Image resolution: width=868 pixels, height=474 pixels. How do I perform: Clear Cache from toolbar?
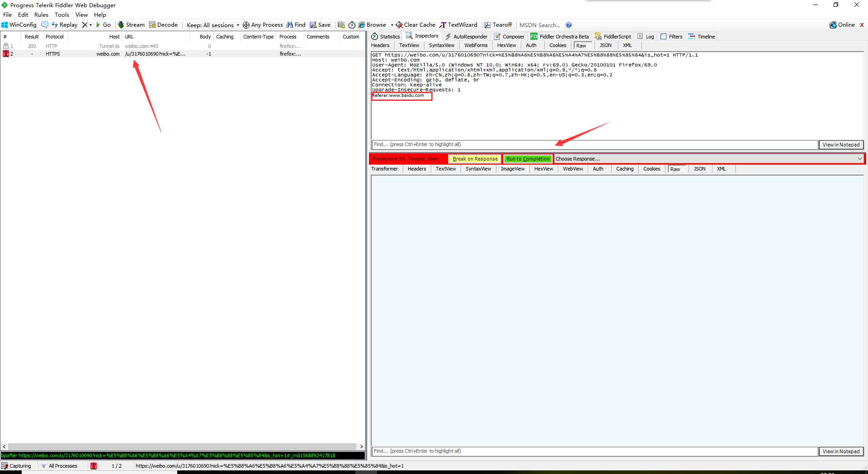[x=415, y=25]
